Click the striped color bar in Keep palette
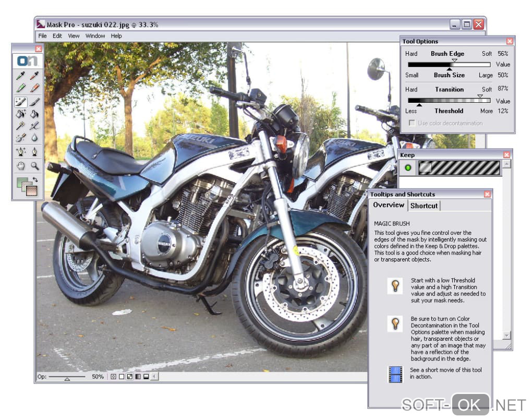The image size is (532, 418). click(459, 168)
